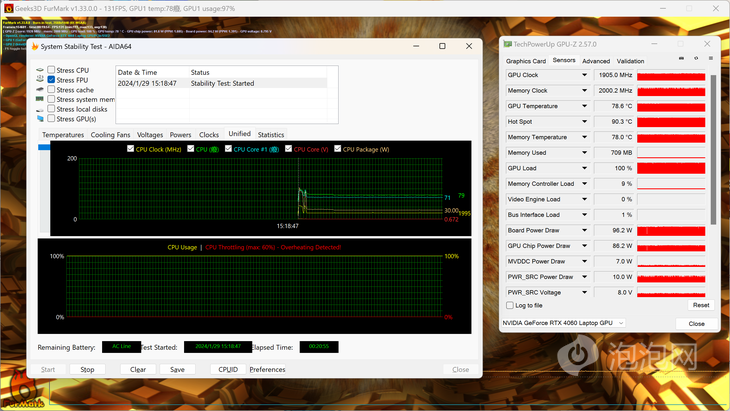The height and width of the screenshot is (411, 730).
Task: Enable the Stress system memory checkbox
Action: [x=51, y=99]
